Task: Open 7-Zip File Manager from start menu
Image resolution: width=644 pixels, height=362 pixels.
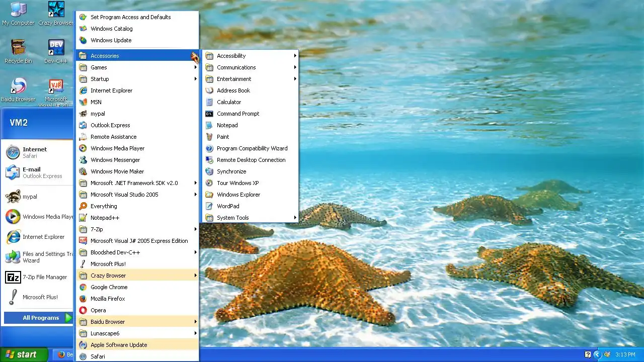Action: pos(38,277)
